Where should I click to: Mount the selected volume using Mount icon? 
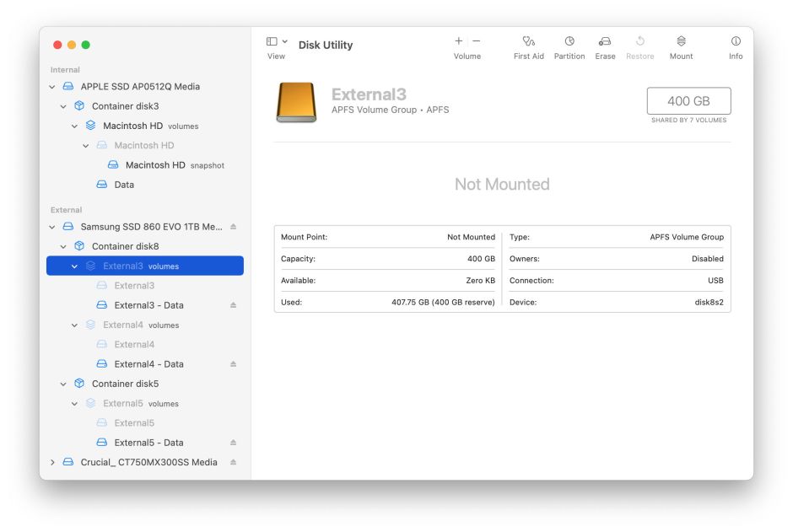681,41
